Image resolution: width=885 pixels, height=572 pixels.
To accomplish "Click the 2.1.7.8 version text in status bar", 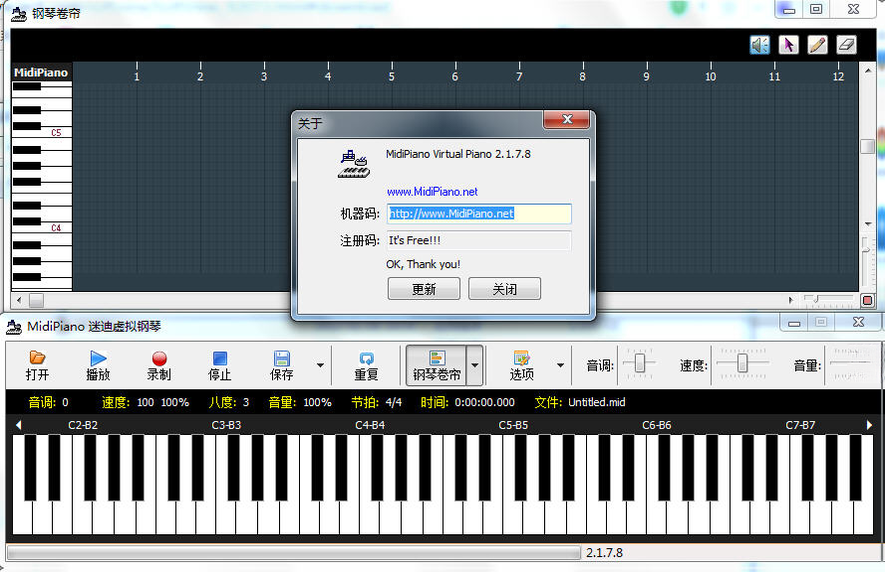I will (x=604, y=553).
